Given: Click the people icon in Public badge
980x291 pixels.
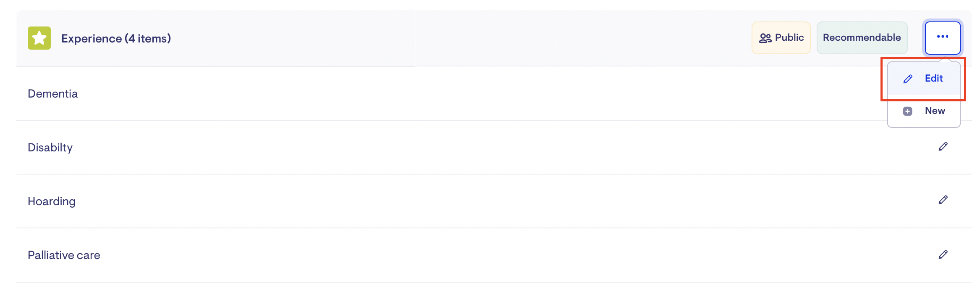Looking at the screenshot, I should 765,38.
